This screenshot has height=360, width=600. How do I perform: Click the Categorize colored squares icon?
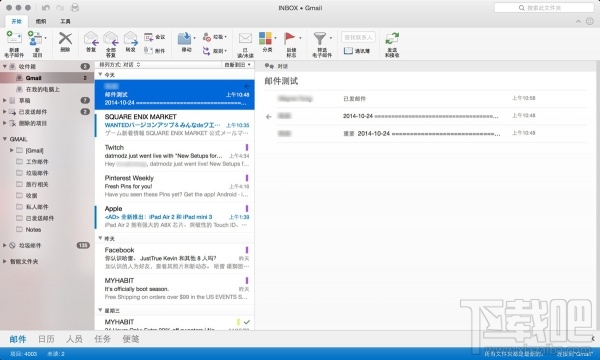tap(265, 39)
